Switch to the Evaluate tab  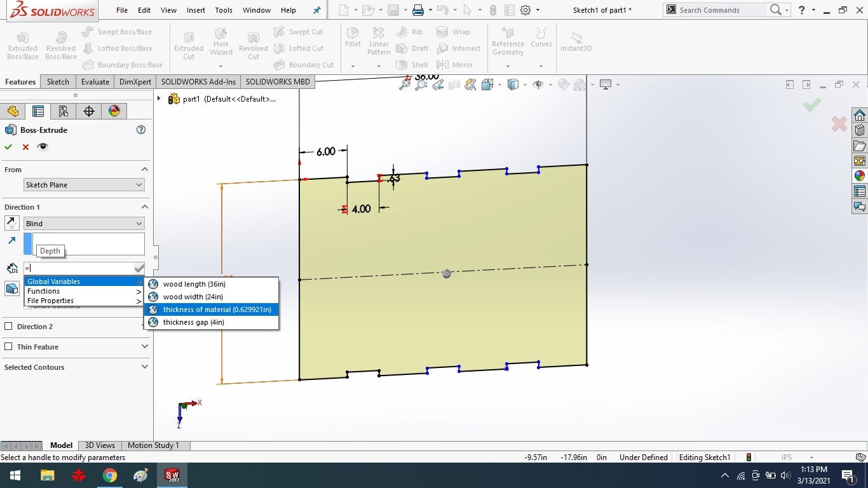[95, 81]
